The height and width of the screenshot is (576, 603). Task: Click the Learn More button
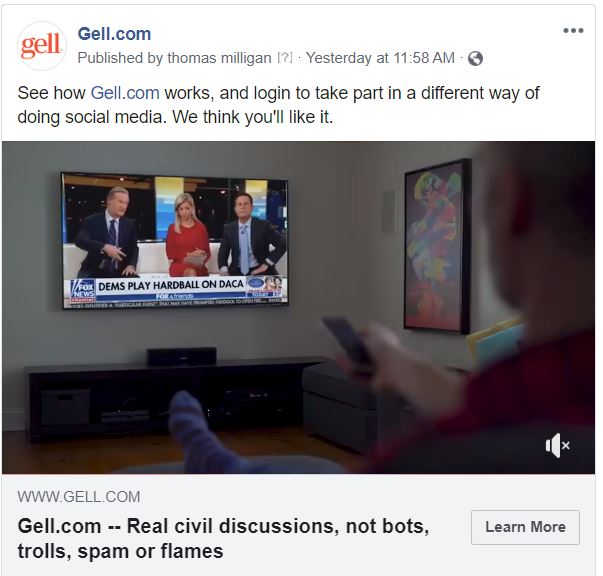525,527
